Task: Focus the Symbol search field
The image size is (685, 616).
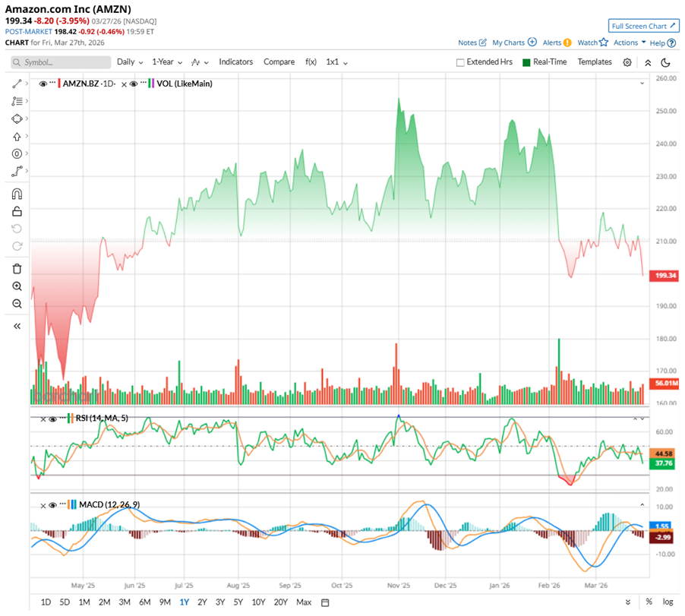Action: click(61, 62)
